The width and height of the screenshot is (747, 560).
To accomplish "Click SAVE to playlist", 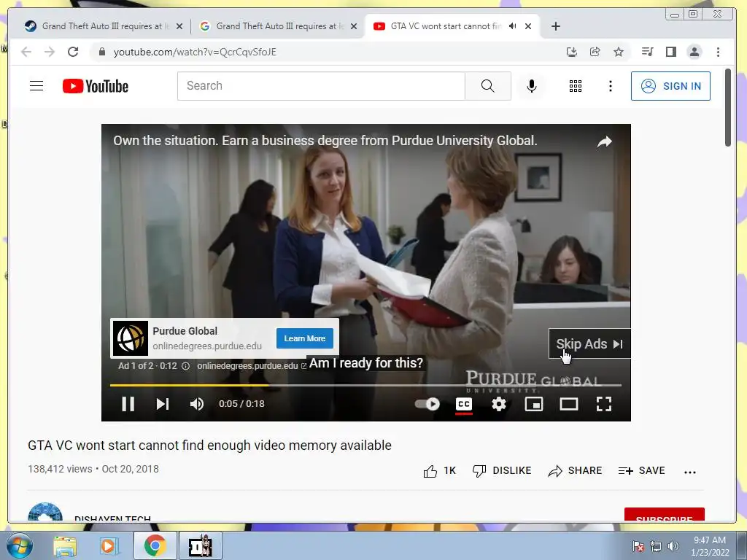I will [641, 471].
